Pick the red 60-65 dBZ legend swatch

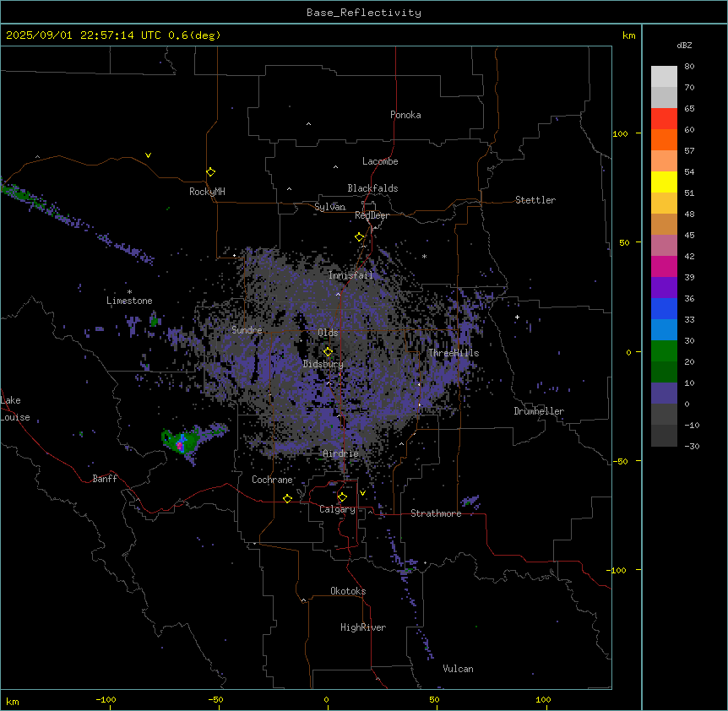(664, 118)
